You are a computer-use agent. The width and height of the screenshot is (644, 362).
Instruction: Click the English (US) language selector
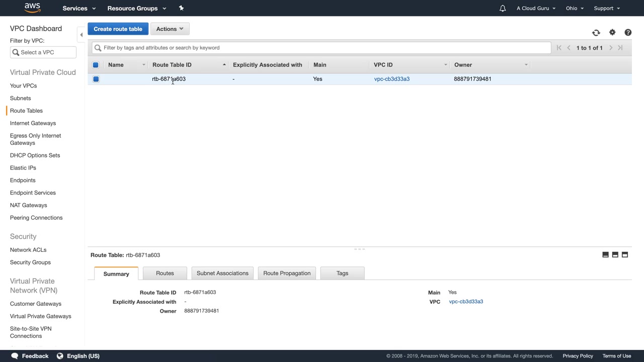point(83,356)
